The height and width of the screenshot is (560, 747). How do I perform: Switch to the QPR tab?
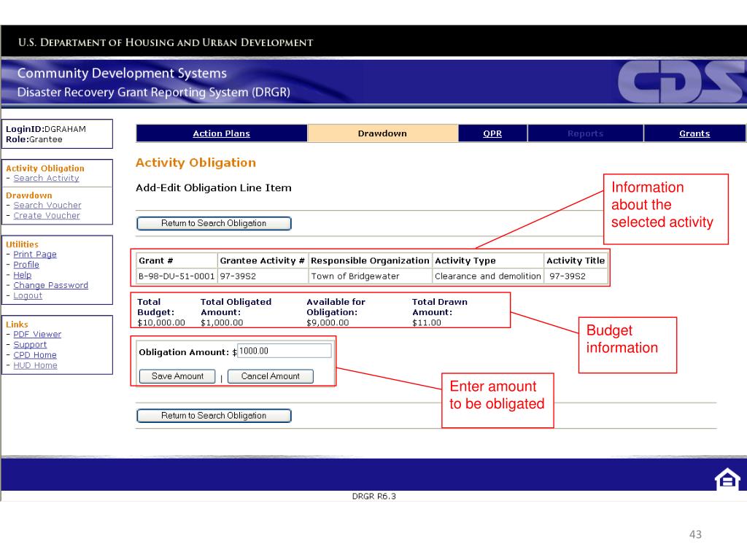492,133
